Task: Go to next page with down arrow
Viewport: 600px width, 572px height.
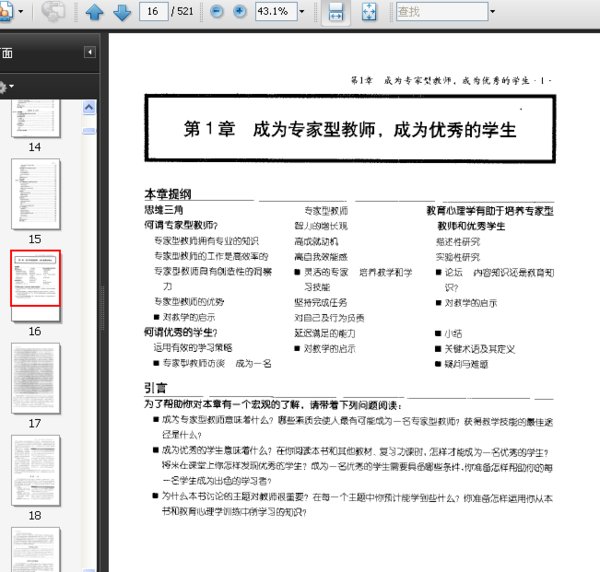Action: pyautogui.click(x=121, y=12)
